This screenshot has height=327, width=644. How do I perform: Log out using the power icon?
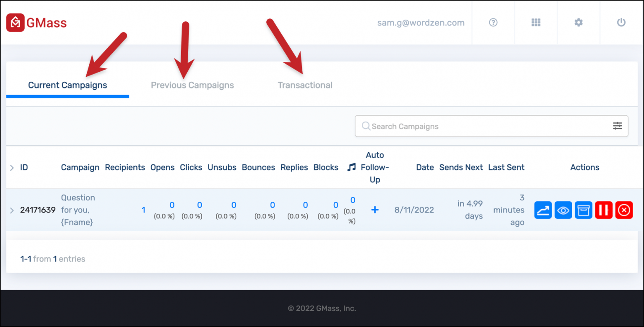(x=621, y=23)
